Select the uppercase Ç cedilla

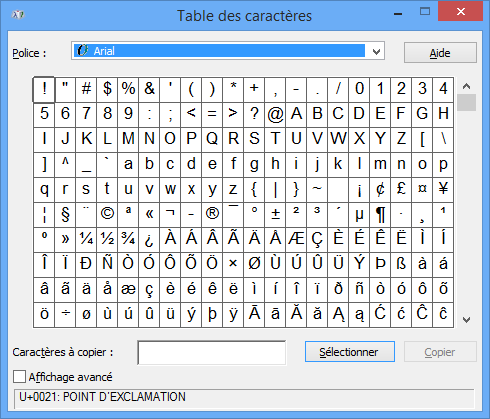(317, 240)
